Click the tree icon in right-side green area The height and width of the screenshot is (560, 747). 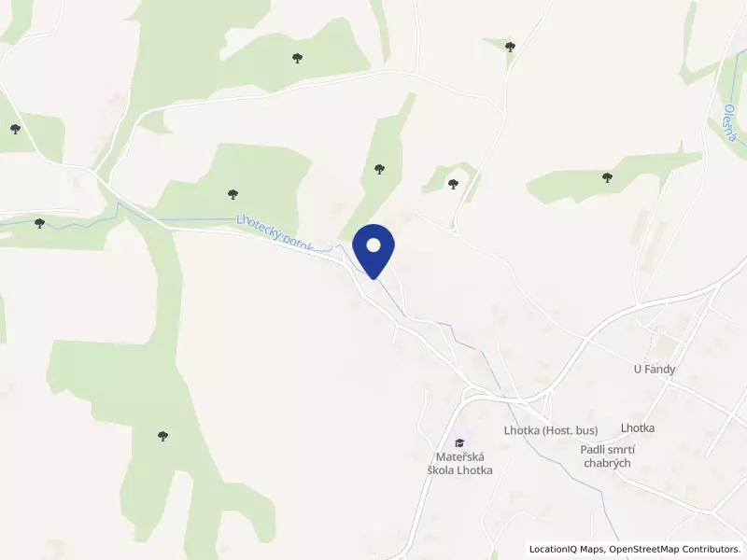click(x=607, y=177)
